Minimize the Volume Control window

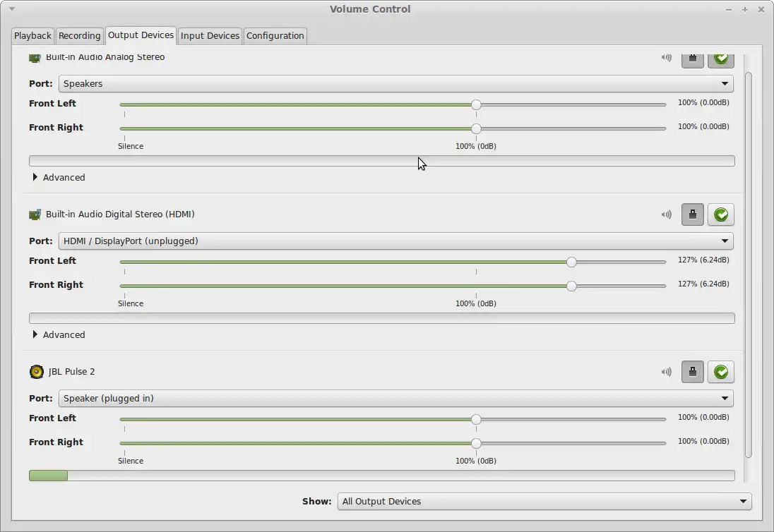tap(729, 9)
